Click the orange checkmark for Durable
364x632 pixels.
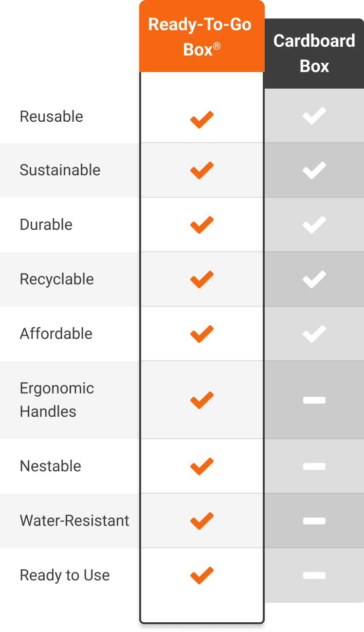(x=201, y=225)
